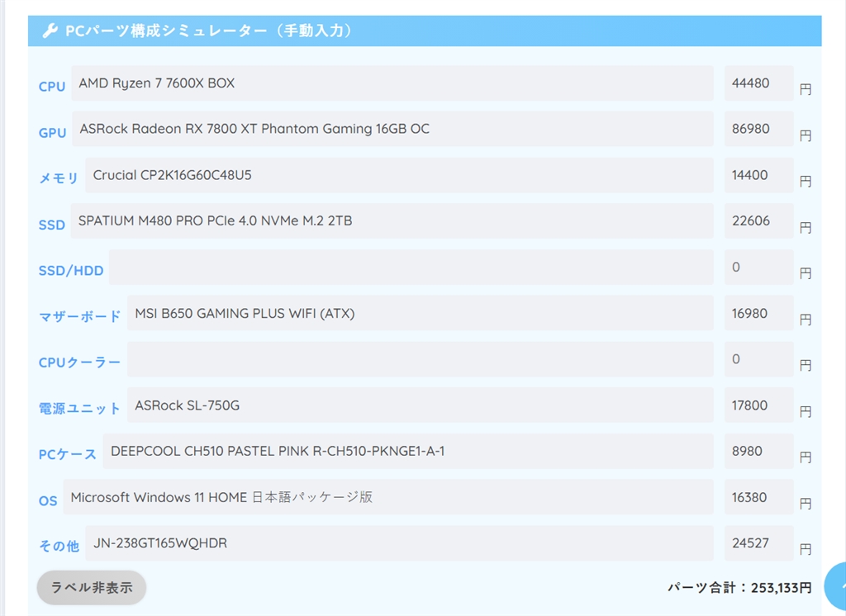Edit the GPU price field 86980
This screenshot has height=616, width=846.
[x=758, y=129]
